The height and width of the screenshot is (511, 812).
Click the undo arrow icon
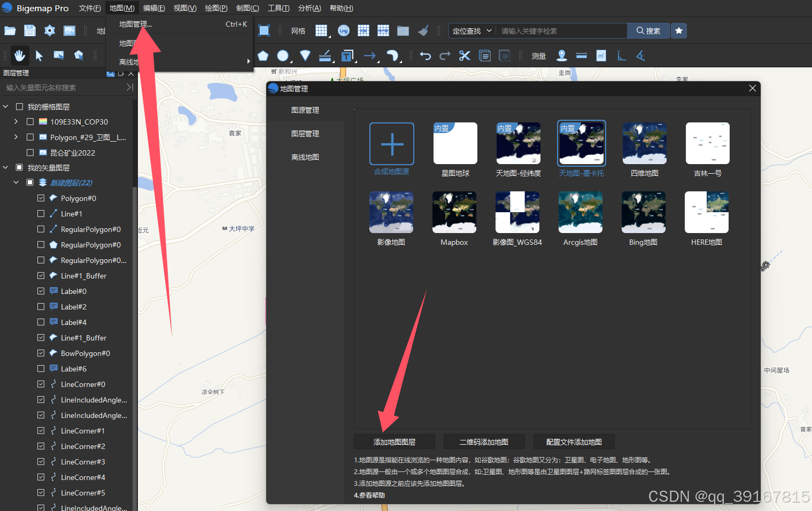pyautogui.click(x=426, y=56)
